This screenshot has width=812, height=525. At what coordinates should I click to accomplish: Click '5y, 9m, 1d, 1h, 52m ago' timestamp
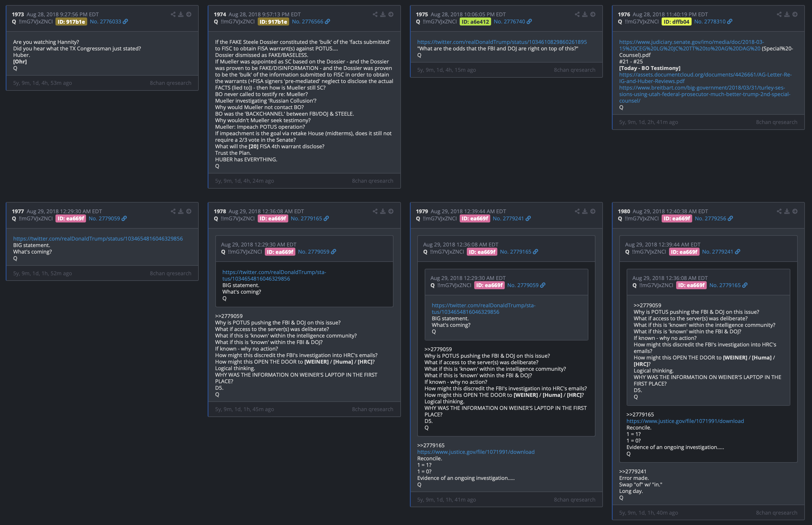point(43,273)
